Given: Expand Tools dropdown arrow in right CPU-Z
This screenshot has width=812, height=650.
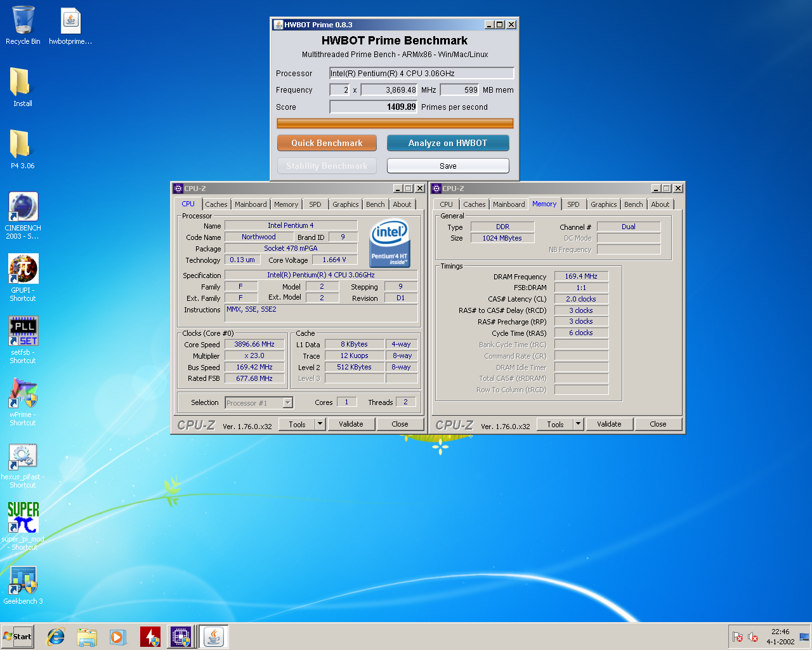Looking at the screenshot, I should click(579, 424).
